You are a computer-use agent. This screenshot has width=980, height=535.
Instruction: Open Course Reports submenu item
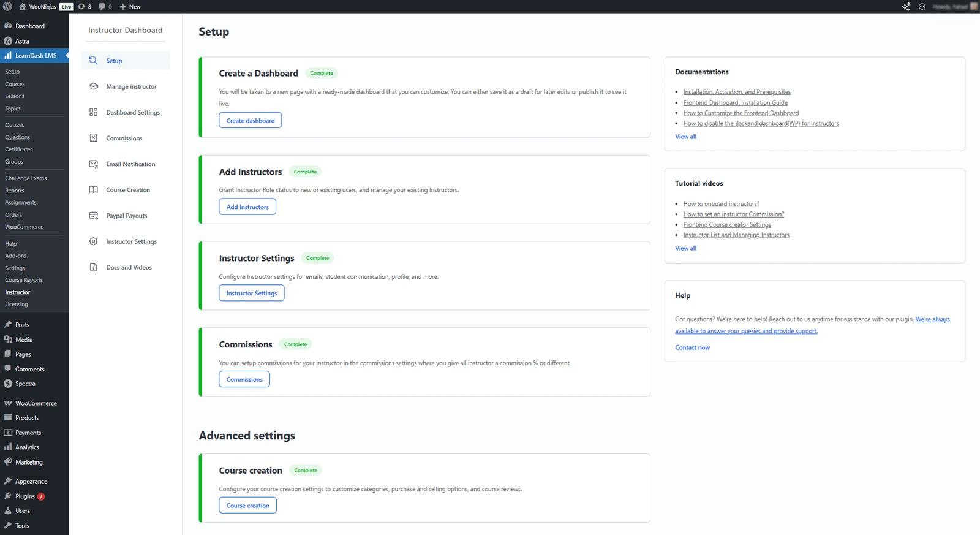tap(24, 280)
